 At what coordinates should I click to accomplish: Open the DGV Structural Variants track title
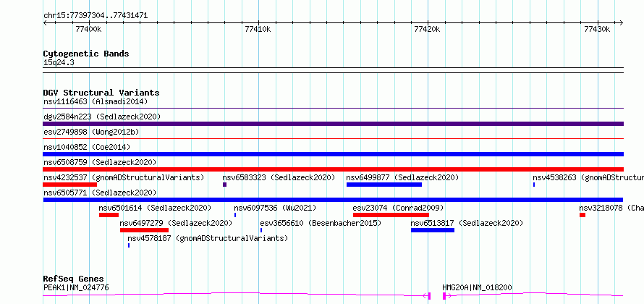[x=101, y=93]
